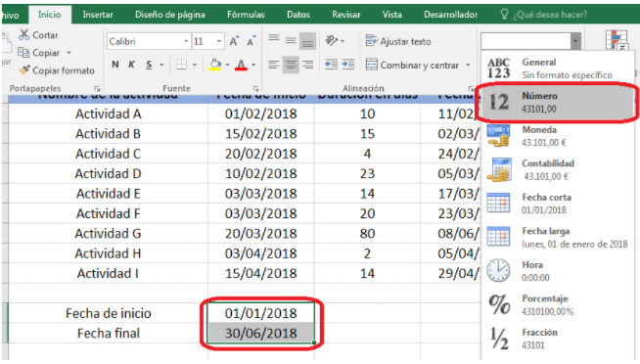This screenshot has height=364, width=640.
Task: Toggle underline S formatting
Action: click(149, 65)
